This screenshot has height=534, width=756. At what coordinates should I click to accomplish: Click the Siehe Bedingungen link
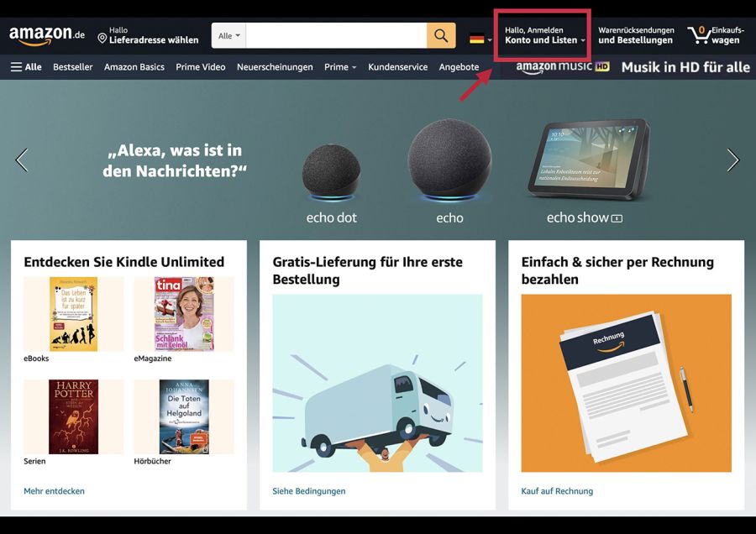pyautogui.click(x=309, y=491)
